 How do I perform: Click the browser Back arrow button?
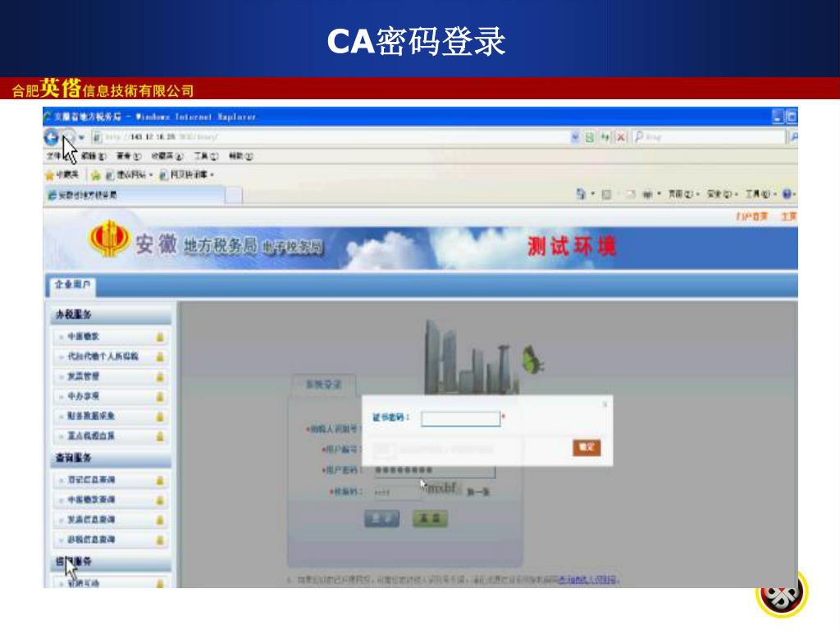click(52, 137)
